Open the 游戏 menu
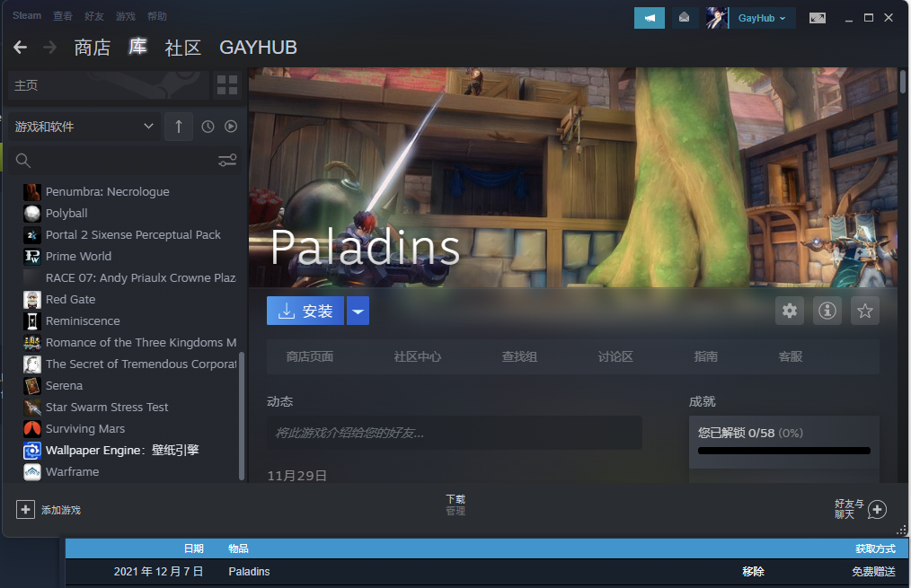The height and width of the screenshot is (588, 911). (126, 16)
